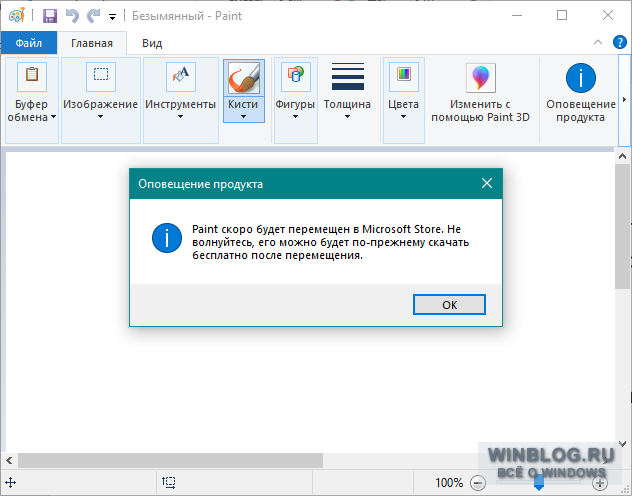Viewport: 632px width, 496px height.
Task: Expand the Цвета dropdown arrow
Action: [x=403, y=117]
